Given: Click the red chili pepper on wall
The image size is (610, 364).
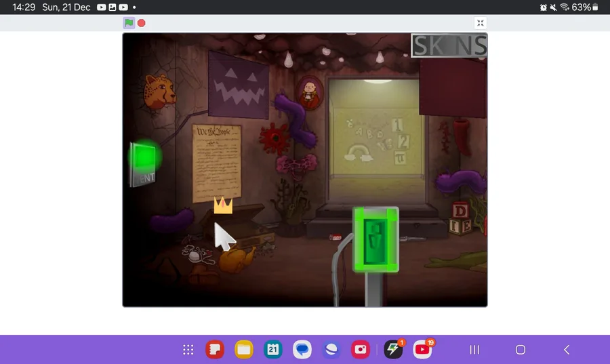Looking at the screenshot, I should click(x=462, y=137).
